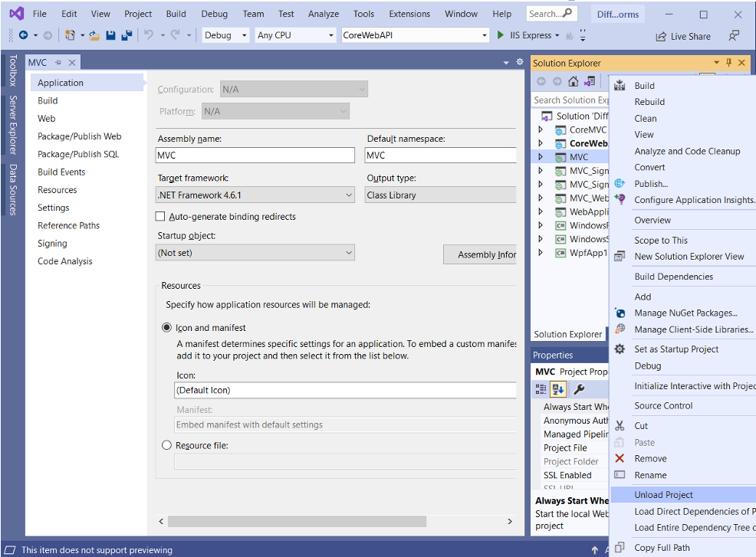
Task: Open the Extensions menu
Action: (409, 14)
